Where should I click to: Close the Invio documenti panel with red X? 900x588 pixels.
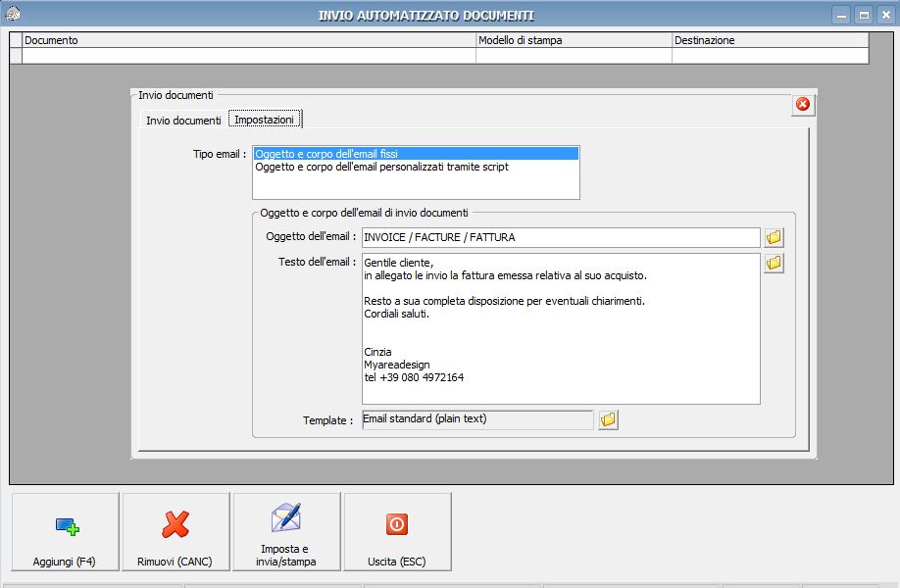[803, 105]
